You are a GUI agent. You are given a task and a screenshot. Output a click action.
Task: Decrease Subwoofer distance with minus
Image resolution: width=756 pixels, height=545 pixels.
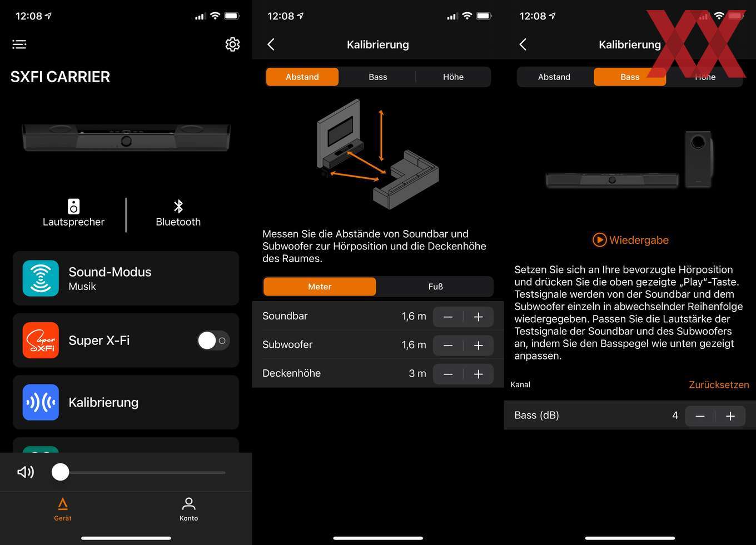click(448, 345)
